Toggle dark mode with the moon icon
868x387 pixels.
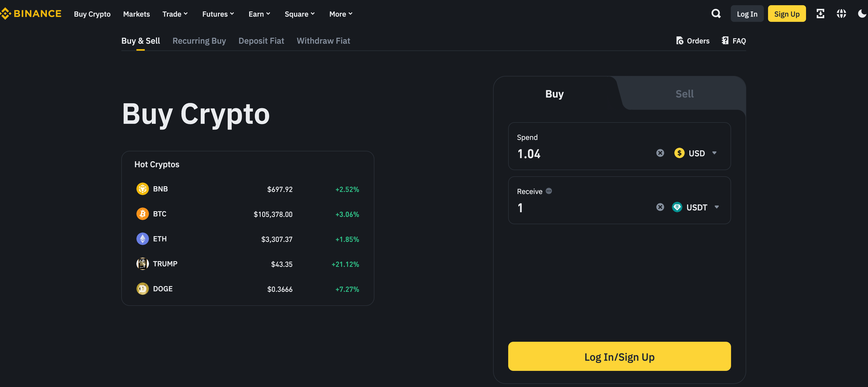[x=861, y=14]
